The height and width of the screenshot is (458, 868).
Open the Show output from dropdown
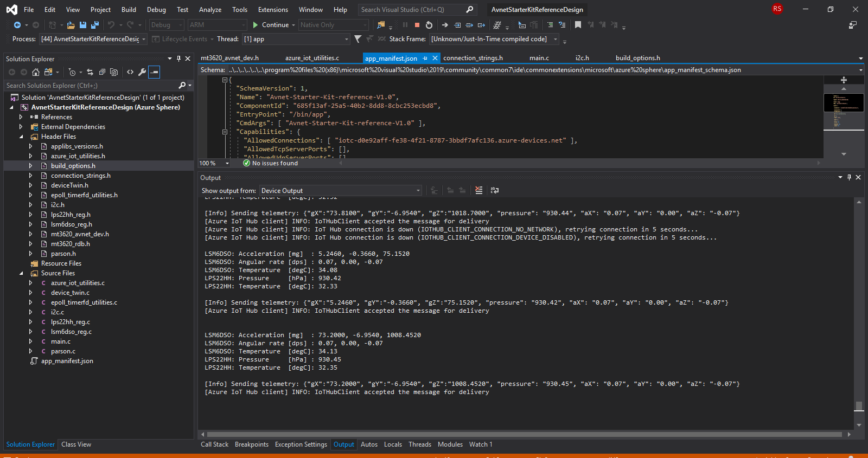click(x=340, y=190)
